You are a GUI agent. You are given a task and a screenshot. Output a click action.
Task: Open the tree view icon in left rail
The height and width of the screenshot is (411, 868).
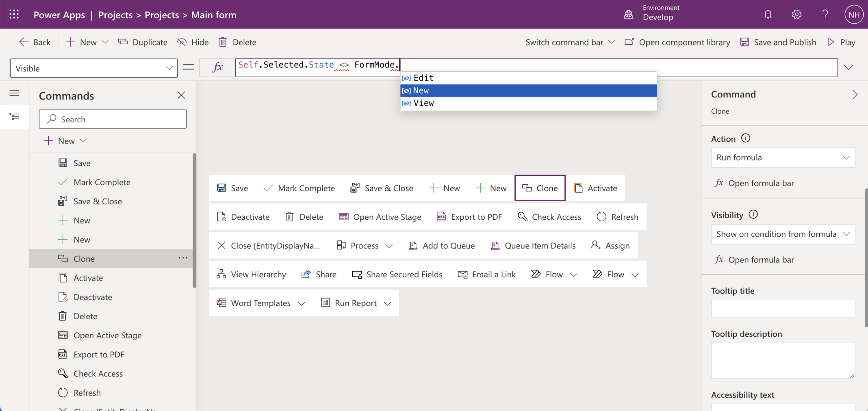click(x=15, y=117)
